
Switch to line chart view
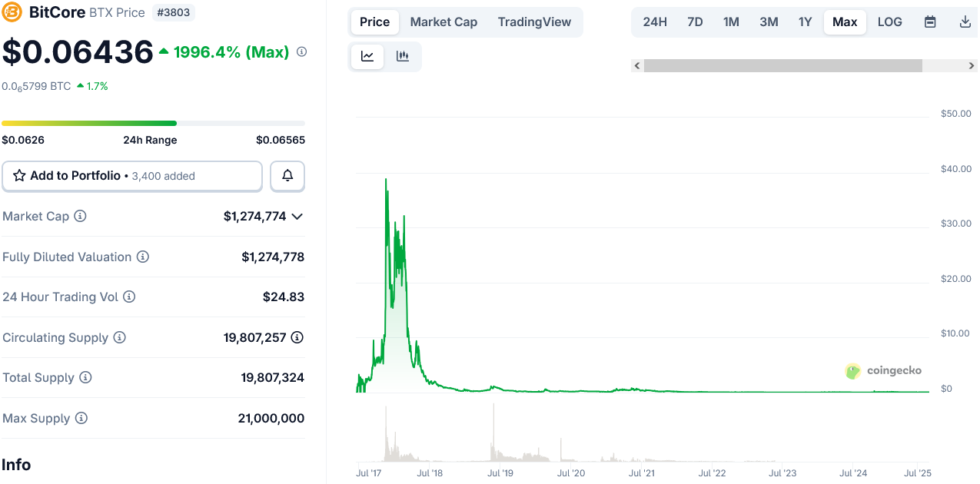pyautogui.click(x=367, y=56)
